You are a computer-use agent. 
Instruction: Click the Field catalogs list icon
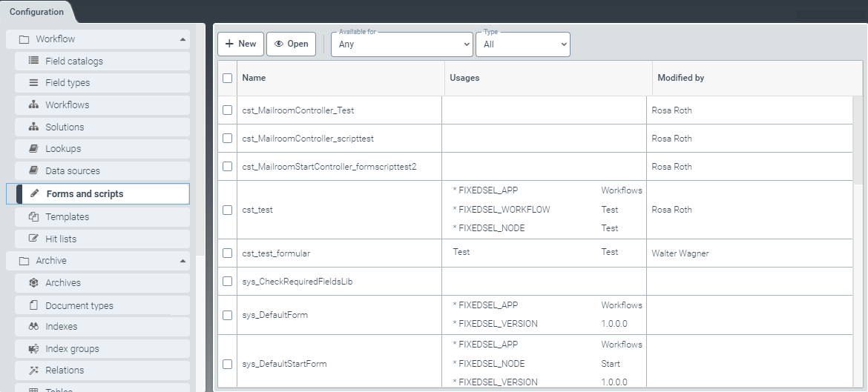33,61
